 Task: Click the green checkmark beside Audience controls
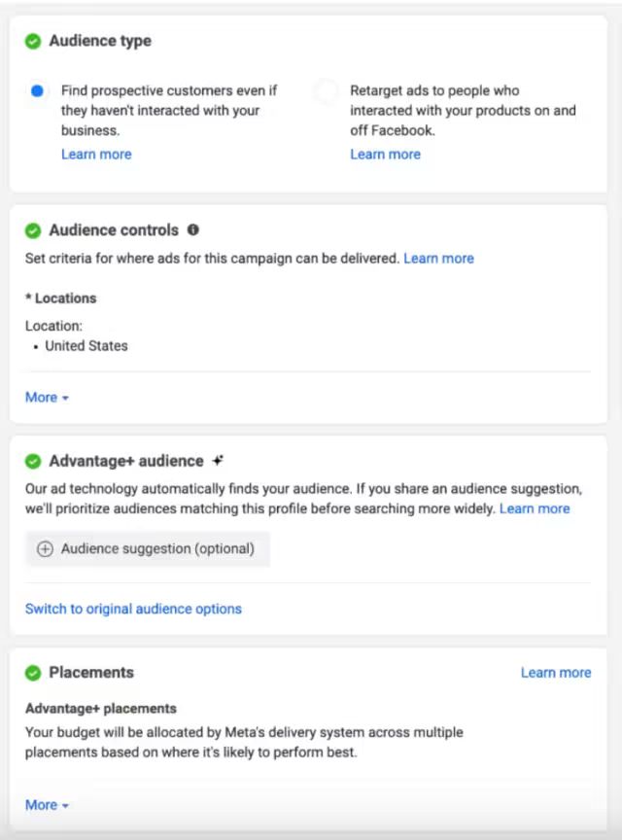click(33, 230)
